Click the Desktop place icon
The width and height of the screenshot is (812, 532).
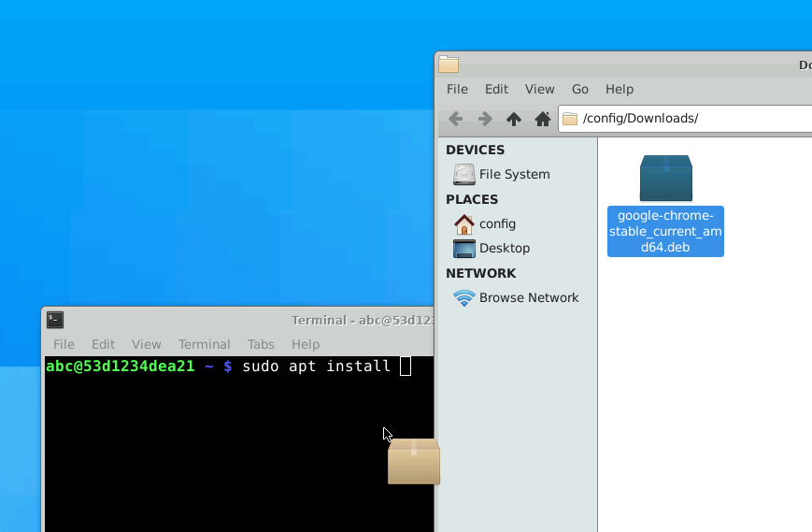pos(464,248)
